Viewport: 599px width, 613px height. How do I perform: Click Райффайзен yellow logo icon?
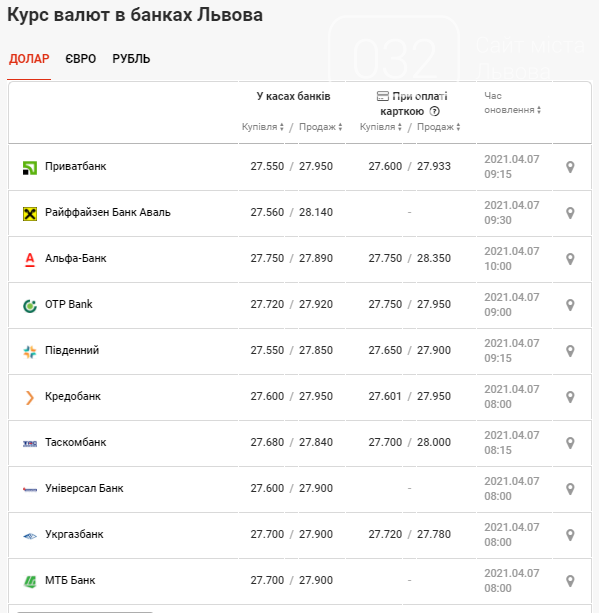[30, 214]
